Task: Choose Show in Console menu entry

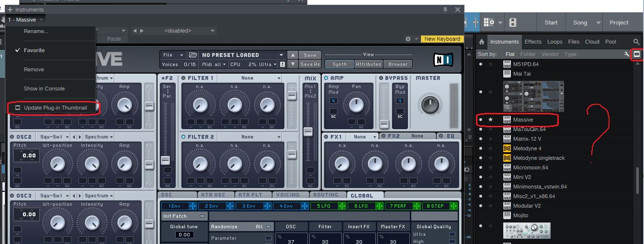Action: pyautogui.click(x=44, y=89)
